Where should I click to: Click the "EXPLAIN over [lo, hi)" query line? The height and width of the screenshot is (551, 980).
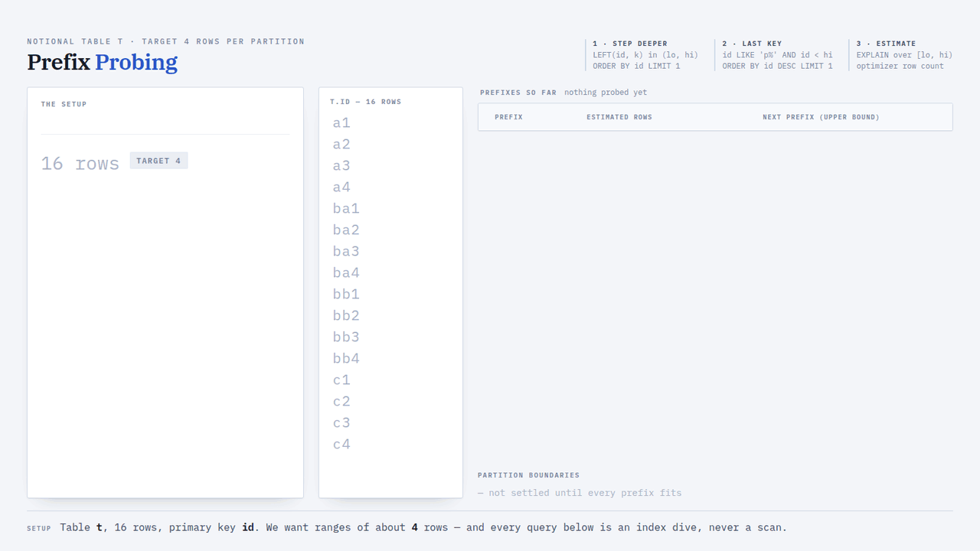coord(905,55)
